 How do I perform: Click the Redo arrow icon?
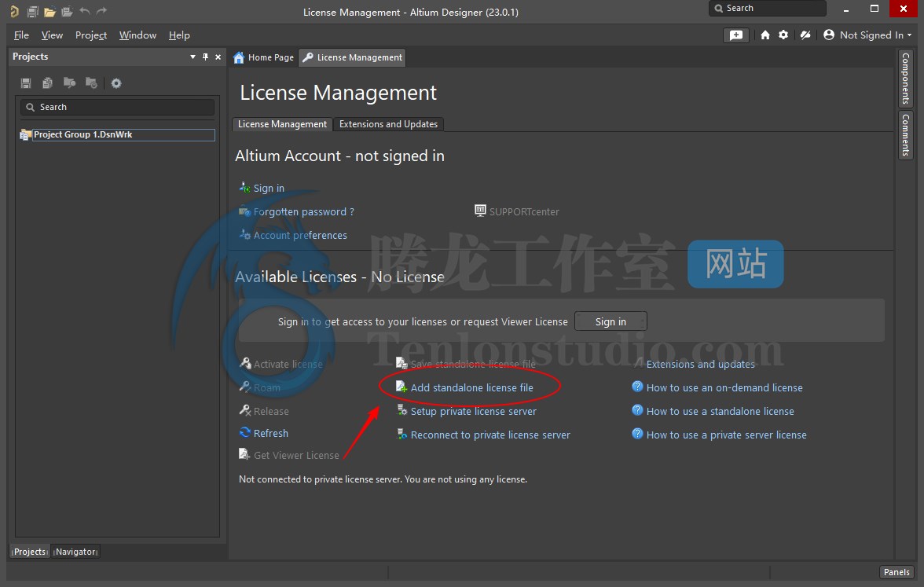tap(102, 11)
